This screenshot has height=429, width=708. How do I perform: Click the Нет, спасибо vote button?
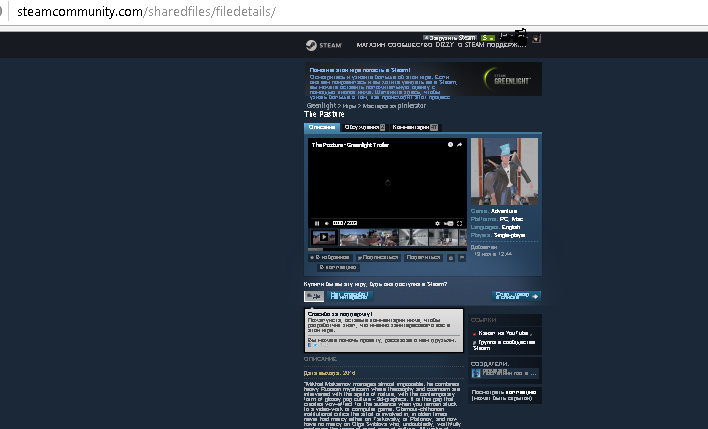coord(349,296)
